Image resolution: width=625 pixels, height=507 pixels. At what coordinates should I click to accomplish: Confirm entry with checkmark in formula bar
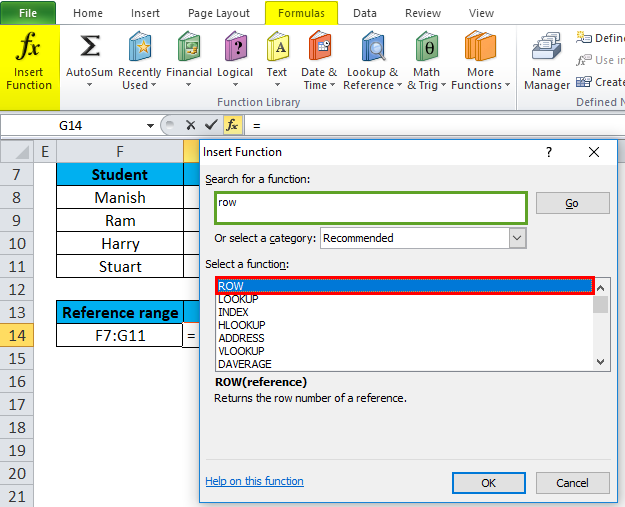pyautogui.click(x=211, y=126)
